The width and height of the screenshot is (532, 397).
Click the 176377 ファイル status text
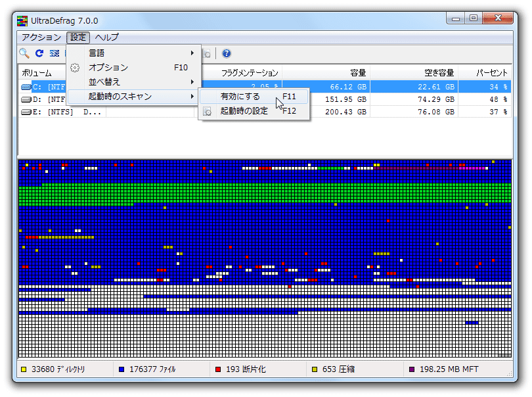click(x=152, y=369)
